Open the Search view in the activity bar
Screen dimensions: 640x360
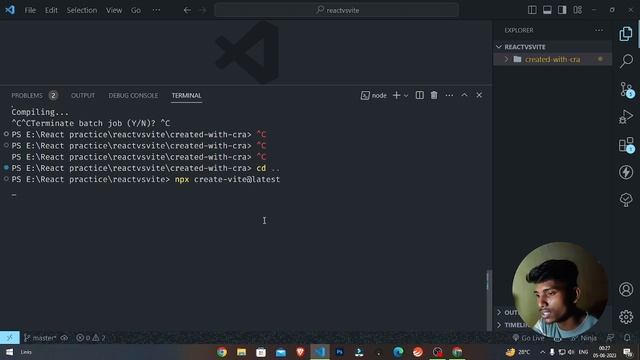(x=626, y=61)
